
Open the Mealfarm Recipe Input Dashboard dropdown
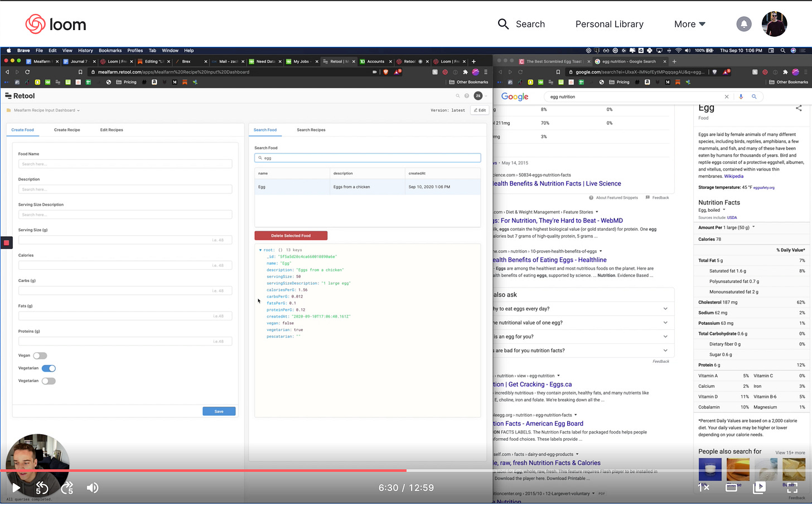47,110
